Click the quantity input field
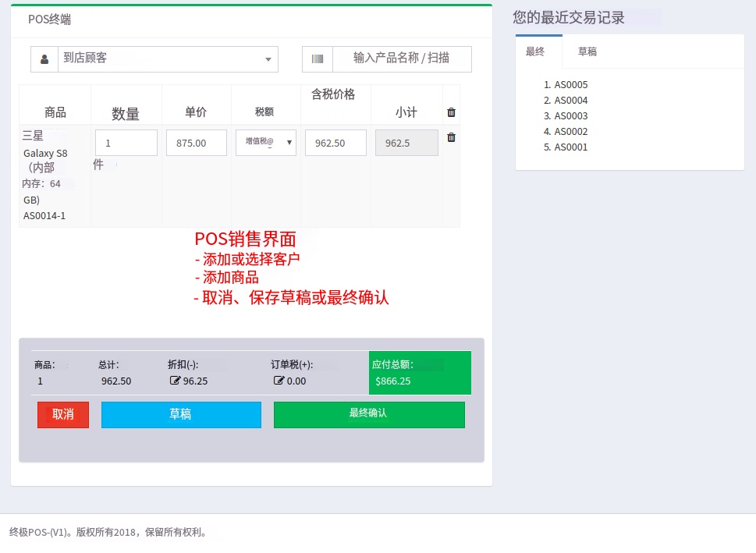Viewport: 756px width, 553px height. (126, 143)
